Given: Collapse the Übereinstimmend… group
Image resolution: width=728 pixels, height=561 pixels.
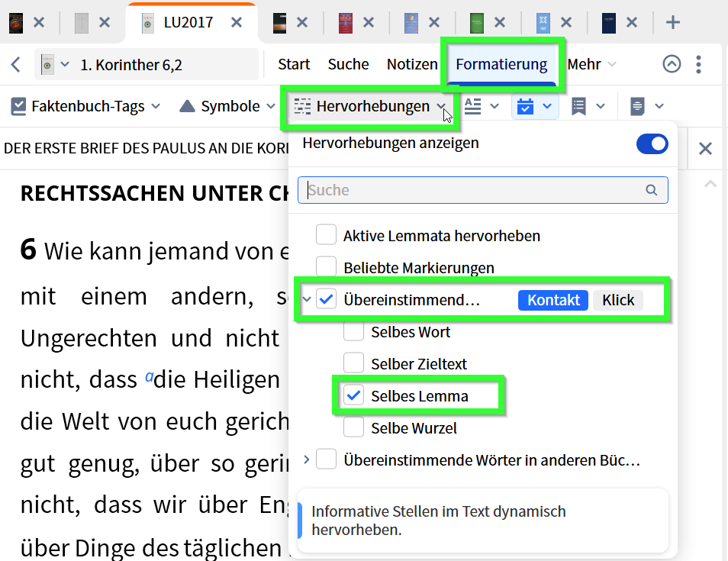Looking at the screenshot, I should click(x=307, y=299).
